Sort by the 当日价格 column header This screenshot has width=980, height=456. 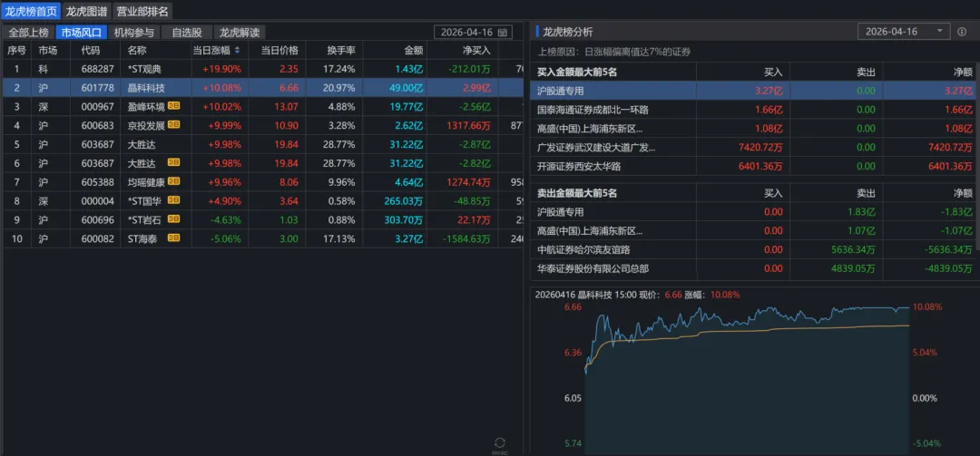click(x=279, y=51)
